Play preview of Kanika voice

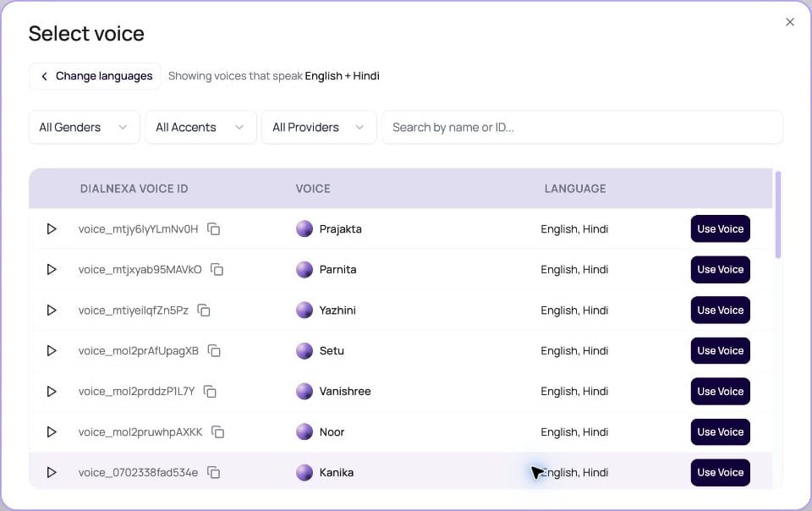pyautogui.click(x=52, y=472)
